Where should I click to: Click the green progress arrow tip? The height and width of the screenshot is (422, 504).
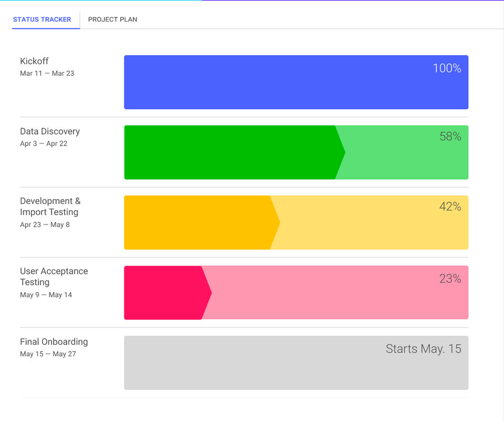[x=342, y=152]
